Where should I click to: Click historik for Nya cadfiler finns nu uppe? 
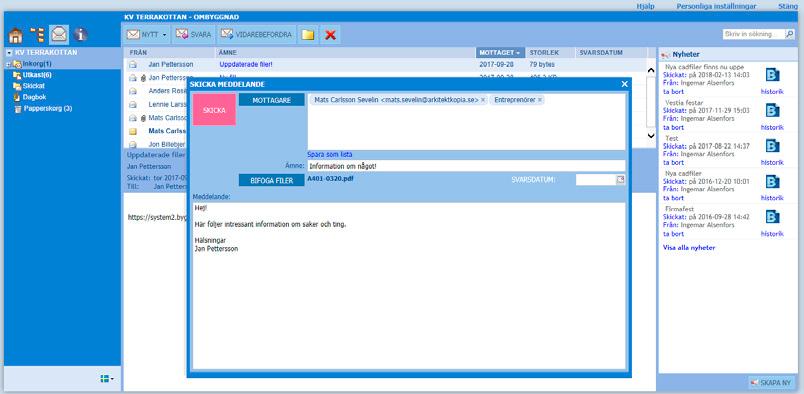click(772, 91)
